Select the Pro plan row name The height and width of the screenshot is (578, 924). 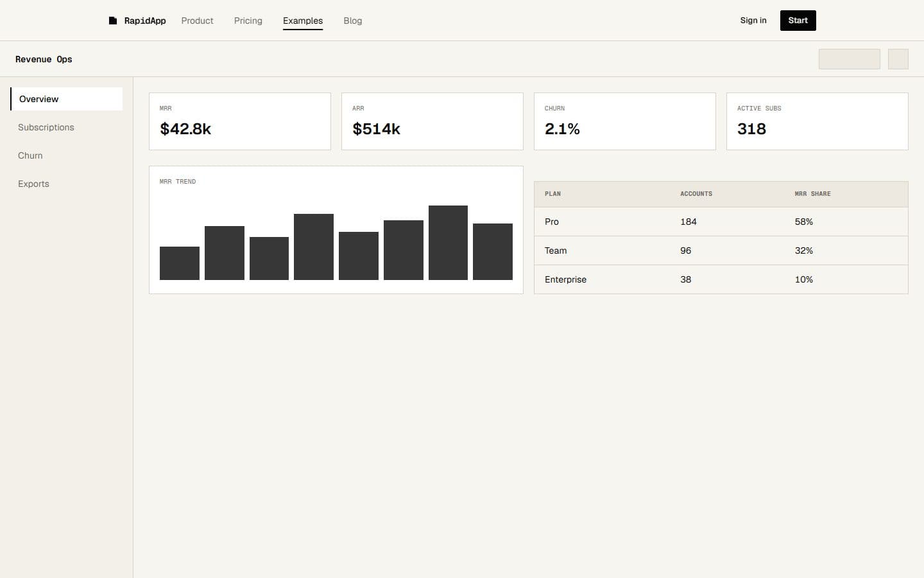click(x=552, y=222)
